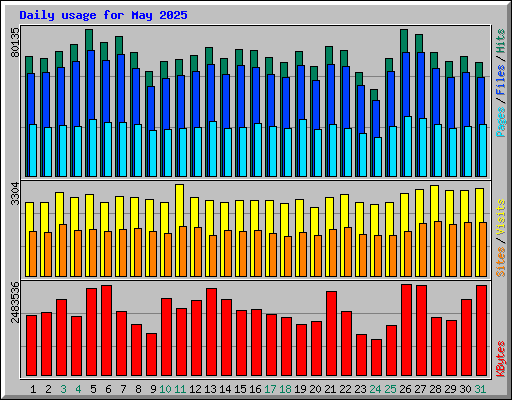
Task: Click day label 29 on the x-axis
Action: click(450, 389)
